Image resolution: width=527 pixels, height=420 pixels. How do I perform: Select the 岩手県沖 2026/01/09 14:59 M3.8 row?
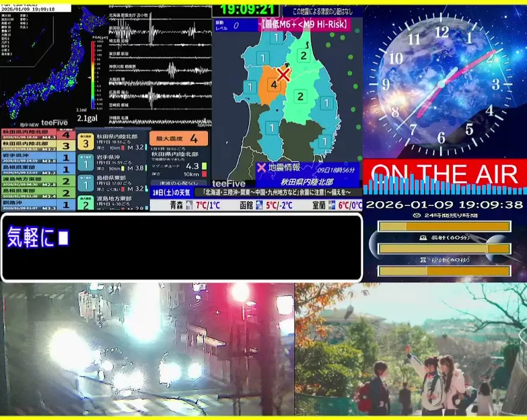(38, 157)
